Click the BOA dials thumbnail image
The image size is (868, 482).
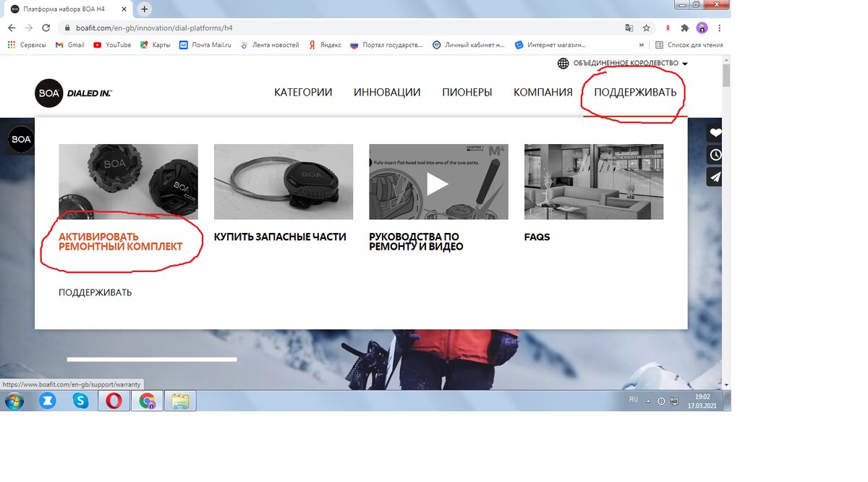click(128, 182)
